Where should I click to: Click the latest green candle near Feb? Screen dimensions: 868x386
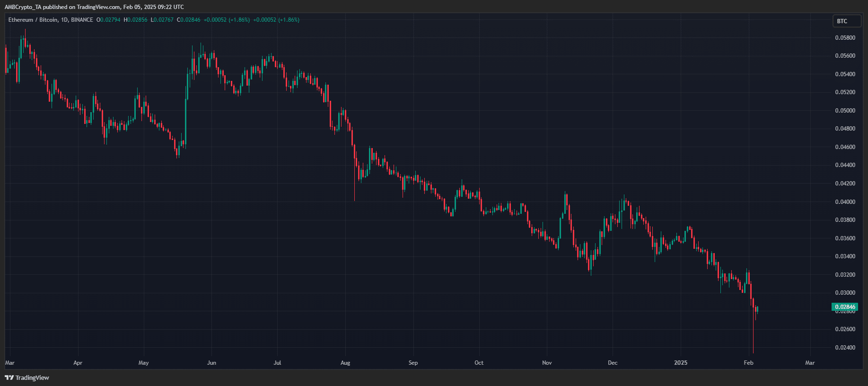757,309
